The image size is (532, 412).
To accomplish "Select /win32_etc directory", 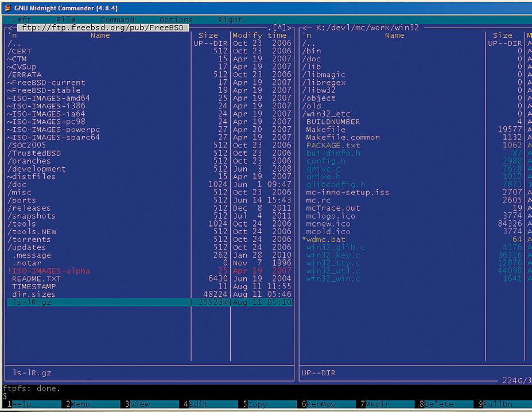I will click(x=326, y=114).
